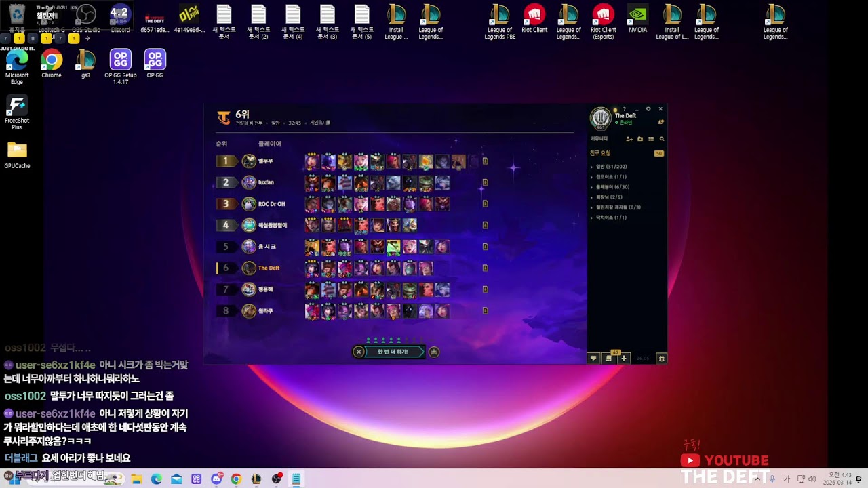Open volume control in system tray
This screenshot has width=868, height=488.
812,479
